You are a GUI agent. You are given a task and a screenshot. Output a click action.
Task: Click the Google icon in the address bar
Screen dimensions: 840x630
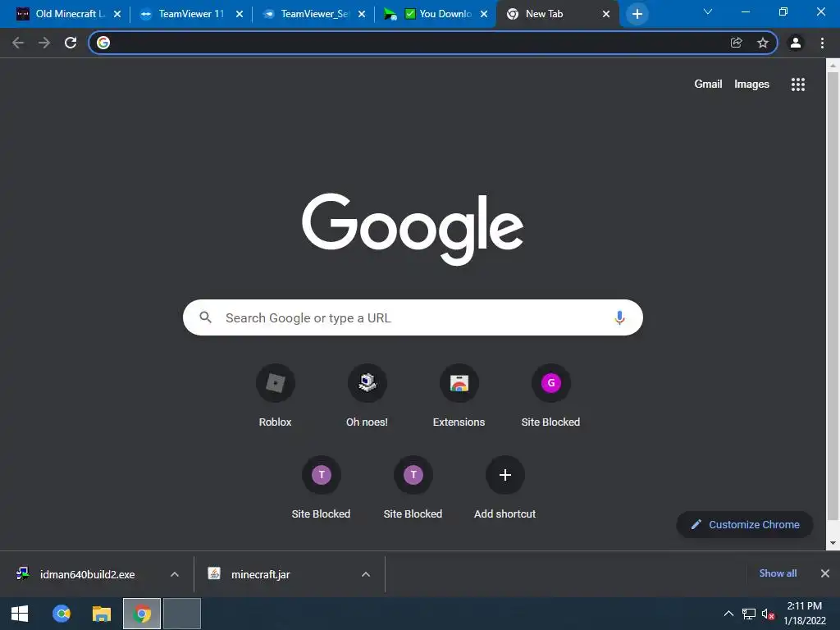[x=103, y=43]
